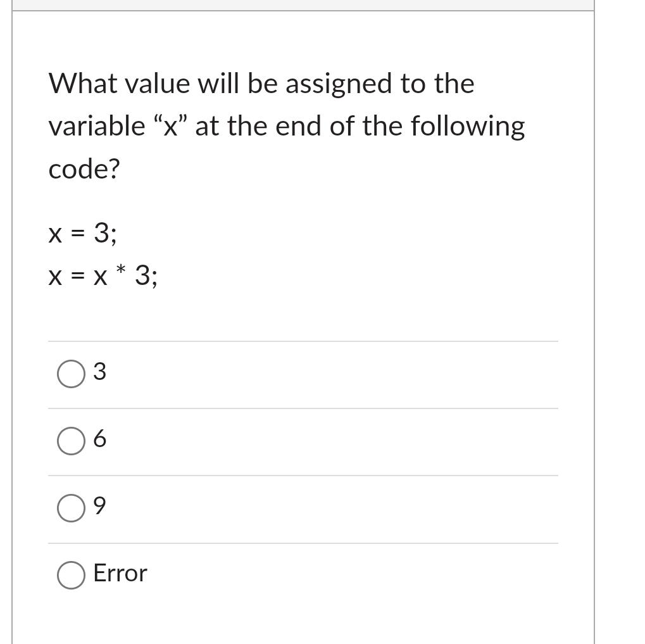Viewport: 645px width, 644px height.
Task: Select the radio button for answer 3
Action: [70, 374]
